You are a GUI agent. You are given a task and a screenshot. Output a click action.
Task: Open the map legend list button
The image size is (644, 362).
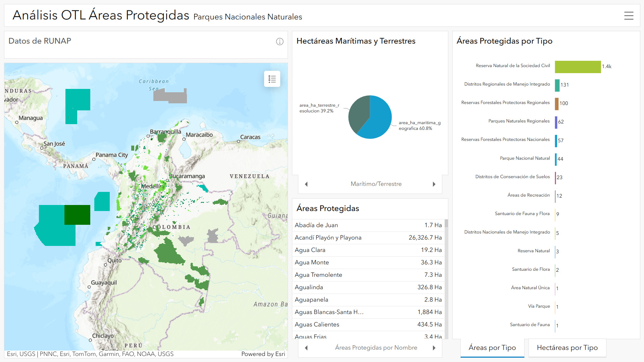(x=272, y=79)
